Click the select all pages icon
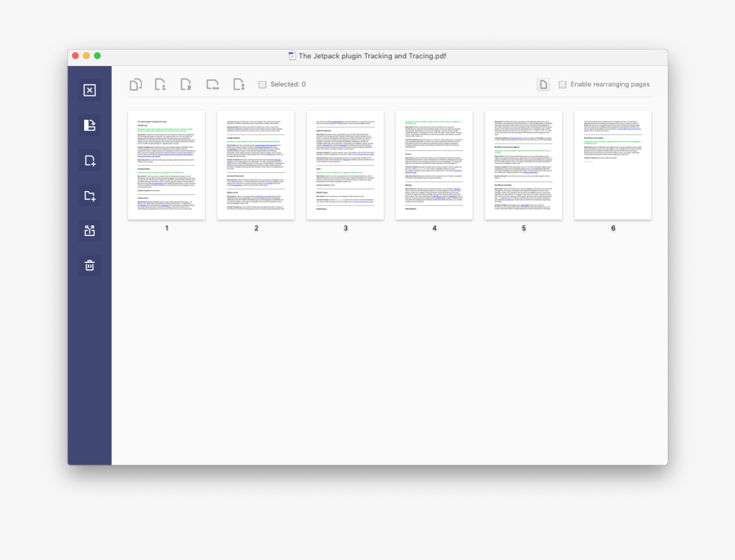This screenshot has width=735, height=560. [x=136, y=84]
